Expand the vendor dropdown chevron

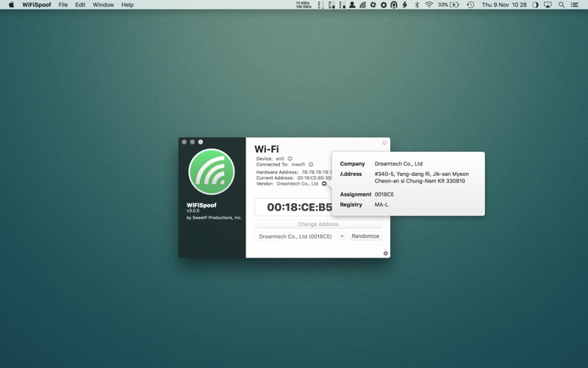pos(342,236)
